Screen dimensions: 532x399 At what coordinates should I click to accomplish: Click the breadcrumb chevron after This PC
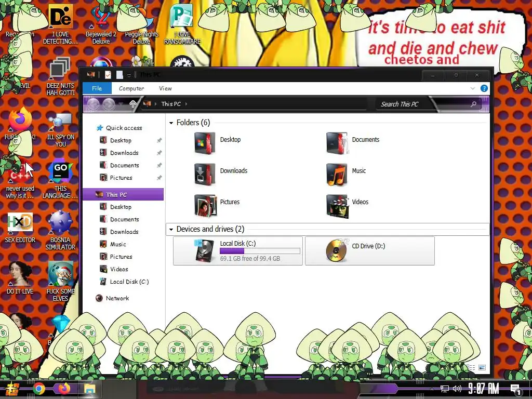tap(187, 104)
